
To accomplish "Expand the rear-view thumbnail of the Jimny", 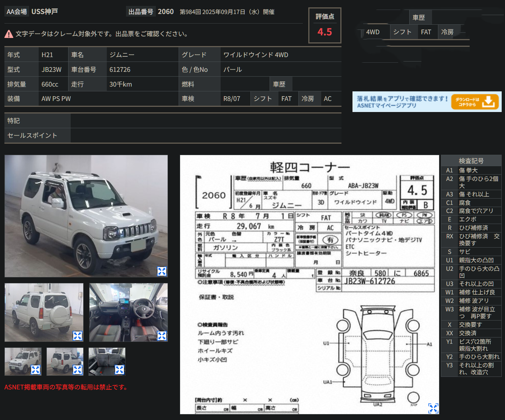I will click(77, 335).
